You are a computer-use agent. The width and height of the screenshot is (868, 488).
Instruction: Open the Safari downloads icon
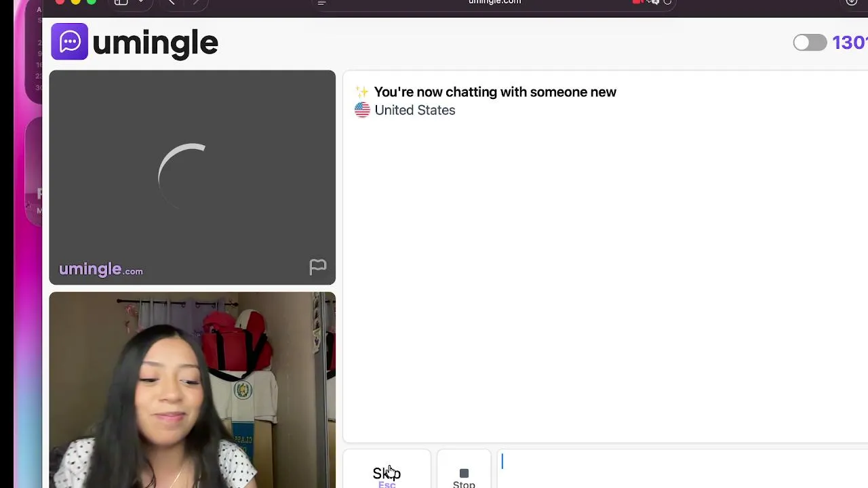click(x=852, y=2)
